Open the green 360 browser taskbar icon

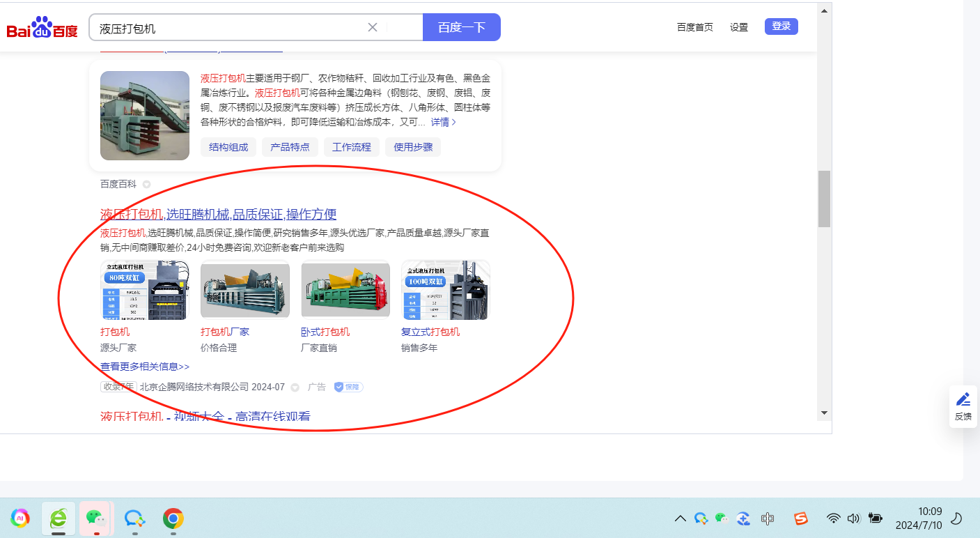click(59, 518)
